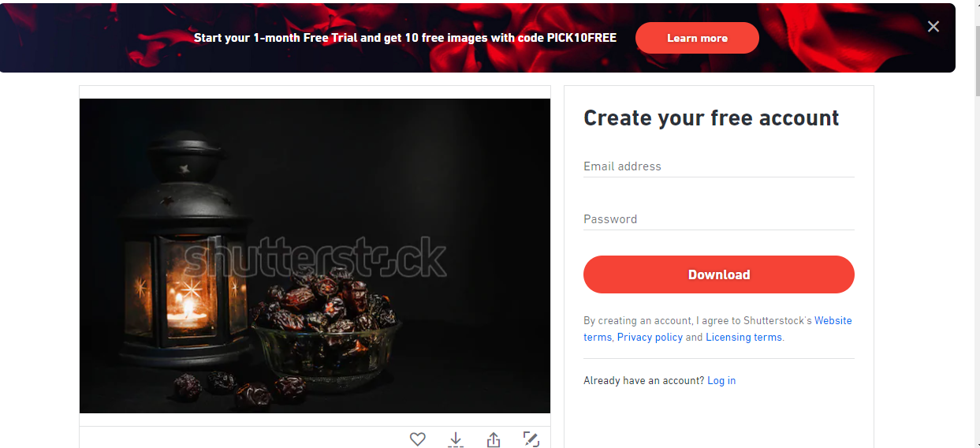Click the Learn more button
Screen dimensions: 980x448
pos(697,38)
